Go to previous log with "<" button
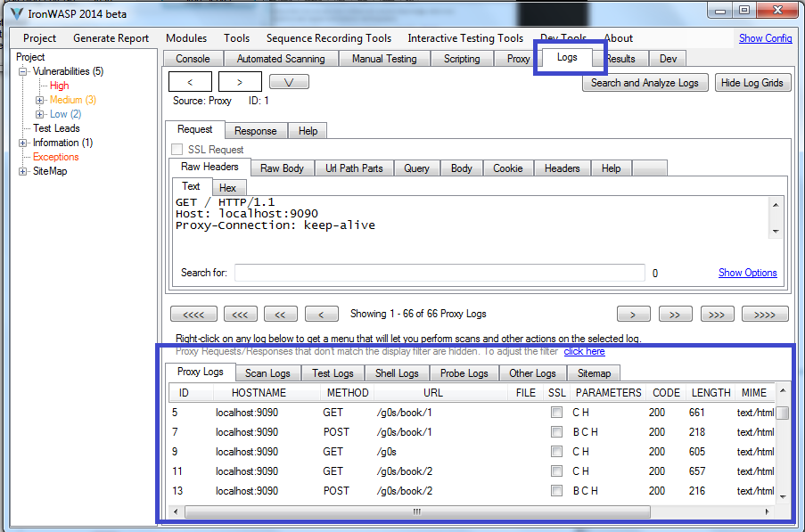This screenshot has width=805, height=532. tap(190, 82)
